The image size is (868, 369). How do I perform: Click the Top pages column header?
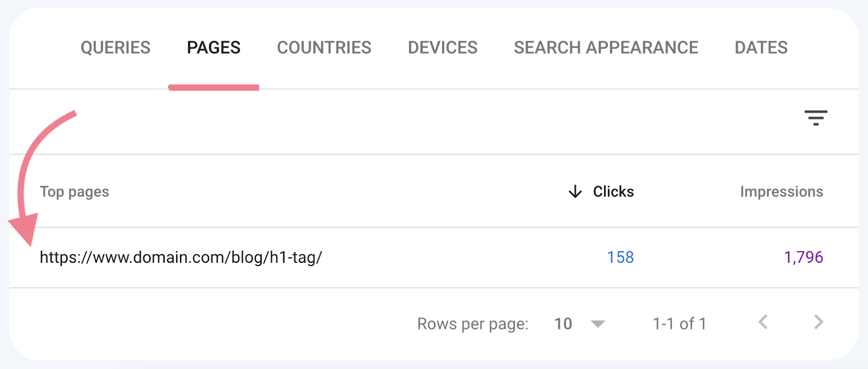tap(74, 191)
